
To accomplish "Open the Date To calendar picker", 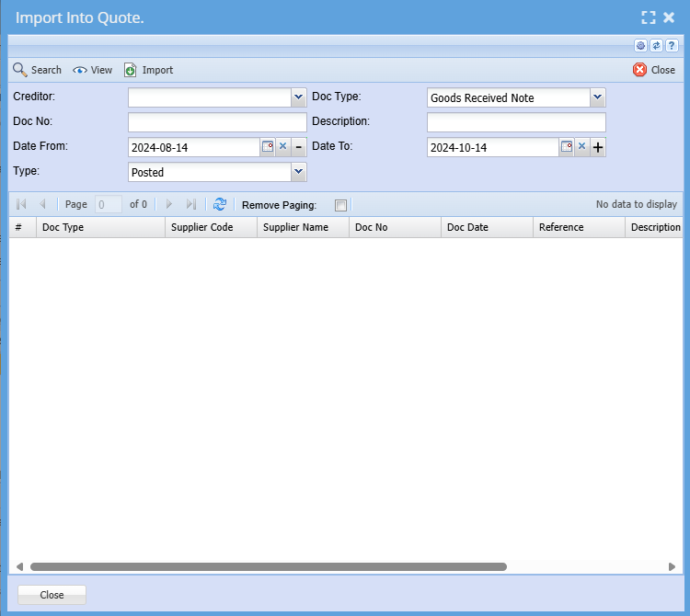I will point(567,147).
